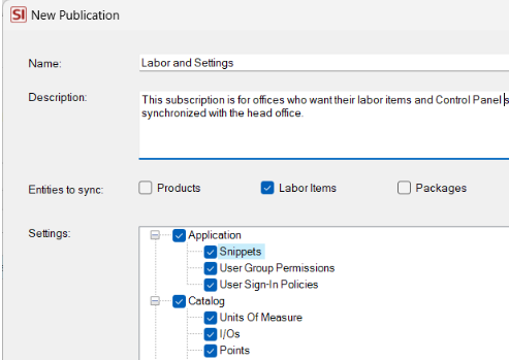Uncheck the Catalog settings checkbox
This screenshot has width=510, height=360.
click(179, 301)
